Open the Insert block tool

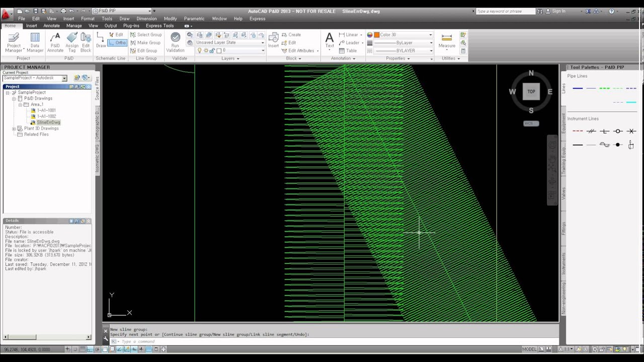pyautogui.click(x=273, y=40)
